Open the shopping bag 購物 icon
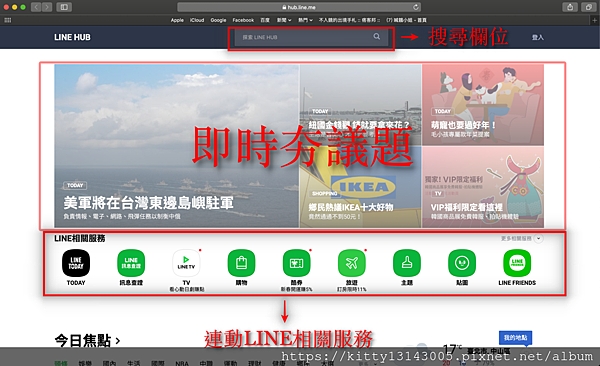 tap(241, 263)
